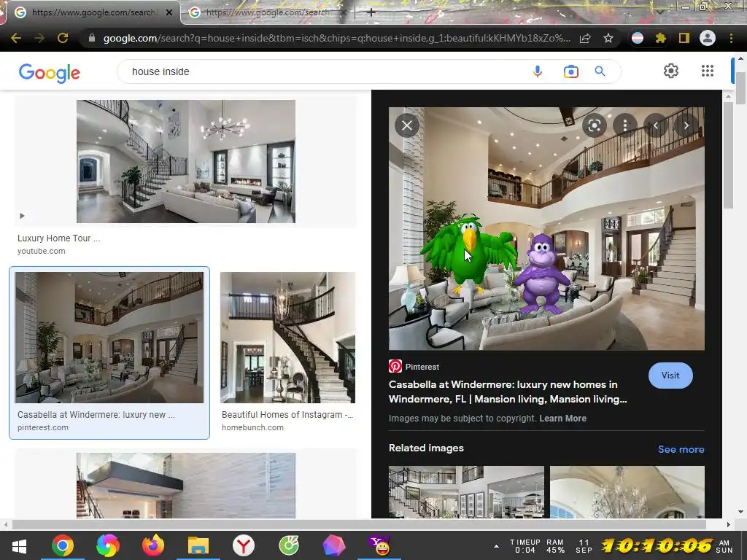Click the browser back arrow
Viewport: 747px width, 560px height.
coord(16,38)
